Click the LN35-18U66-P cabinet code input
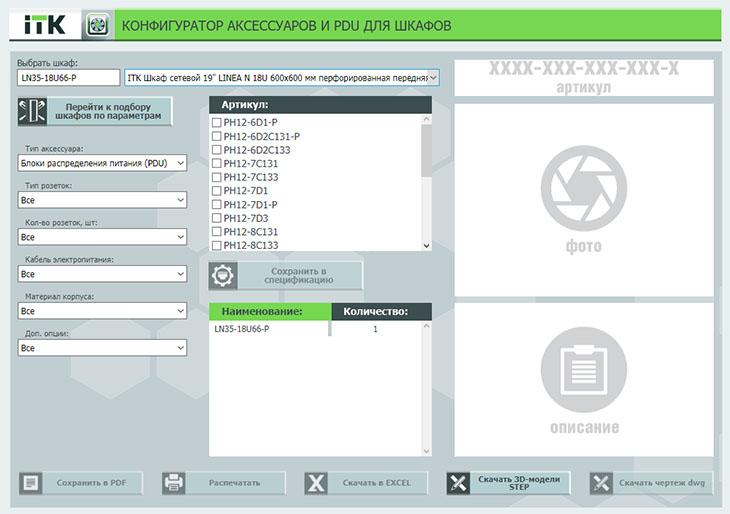Screen dimensions: 730x514 click(68, 78)
